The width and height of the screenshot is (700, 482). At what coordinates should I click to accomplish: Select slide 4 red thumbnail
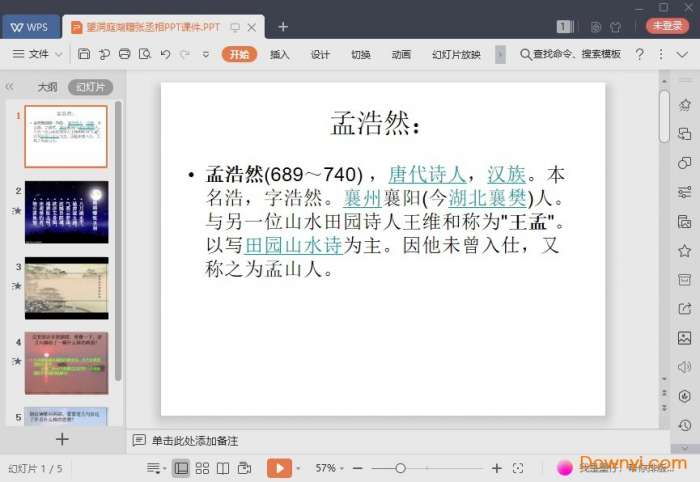coord(67,363)
